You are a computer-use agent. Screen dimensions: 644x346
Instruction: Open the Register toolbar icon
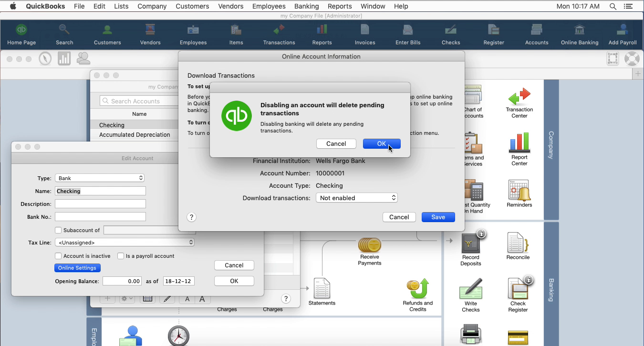494,34
